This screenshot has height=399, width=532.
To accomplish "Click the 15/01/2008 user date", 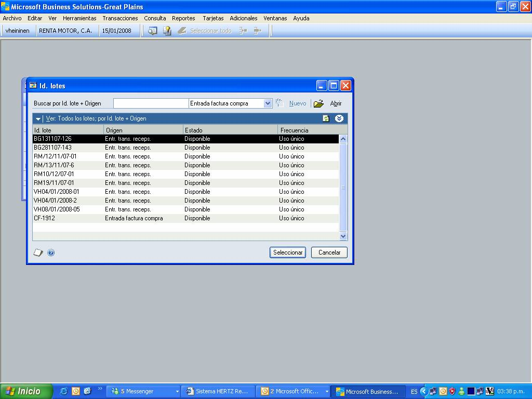I will [116, 31].
